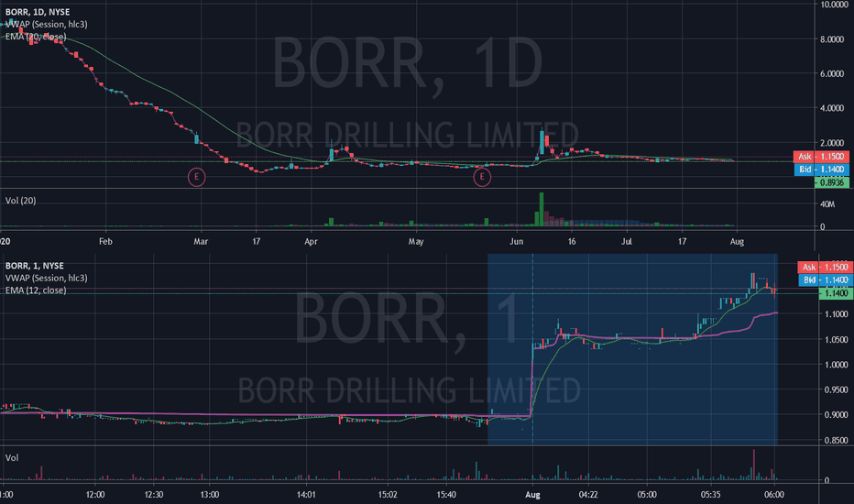Click the blue Bid 1.1400 tag on 1-minute chart
The image size is (854, 504).
(825, 280)
